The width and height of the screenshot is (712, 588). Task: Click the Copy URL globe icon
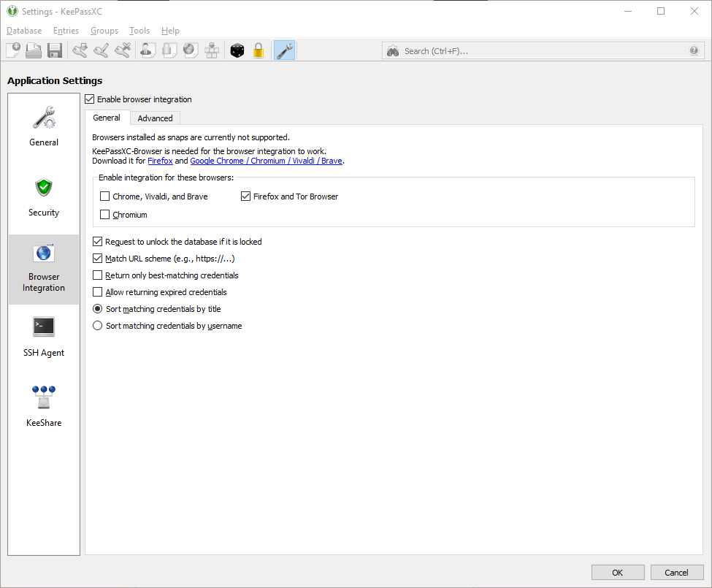[191, 50]
